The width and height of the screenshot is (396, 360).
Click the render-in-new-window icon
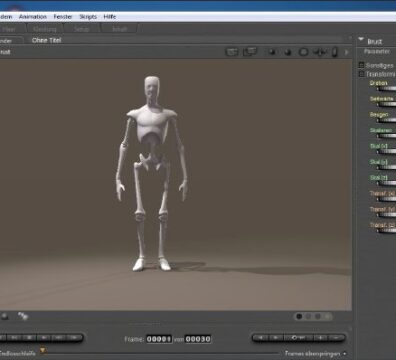(250, 52)
